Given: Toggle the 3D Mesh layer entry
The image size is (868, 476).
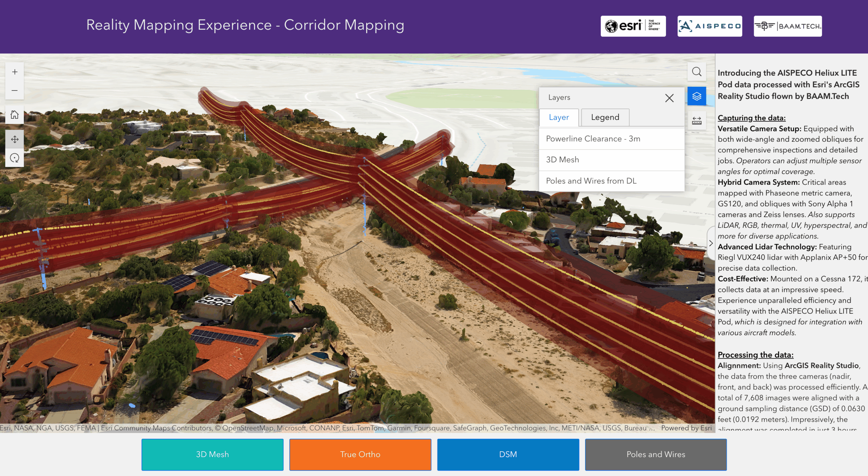Looking at the screenshot, I should [562, 160].
